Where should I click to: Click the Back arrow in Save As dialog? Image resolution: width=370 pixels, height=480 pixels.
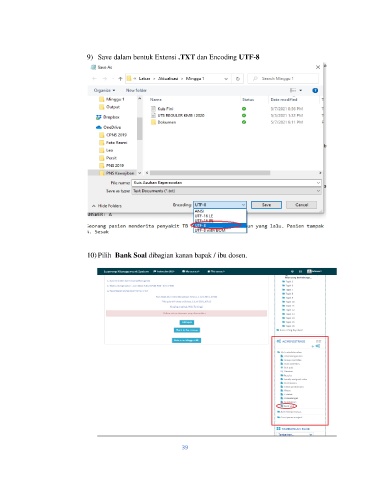point(94,79)
